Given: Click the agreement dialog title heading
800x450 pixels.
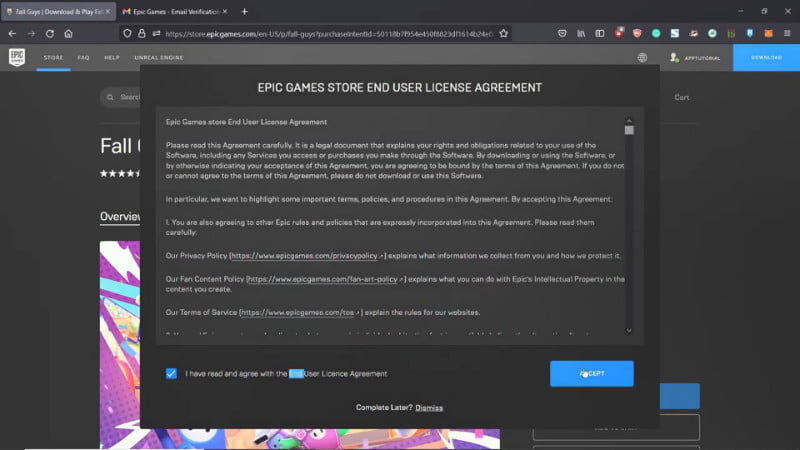Looking at the screenshot, I should coord(399,88).
